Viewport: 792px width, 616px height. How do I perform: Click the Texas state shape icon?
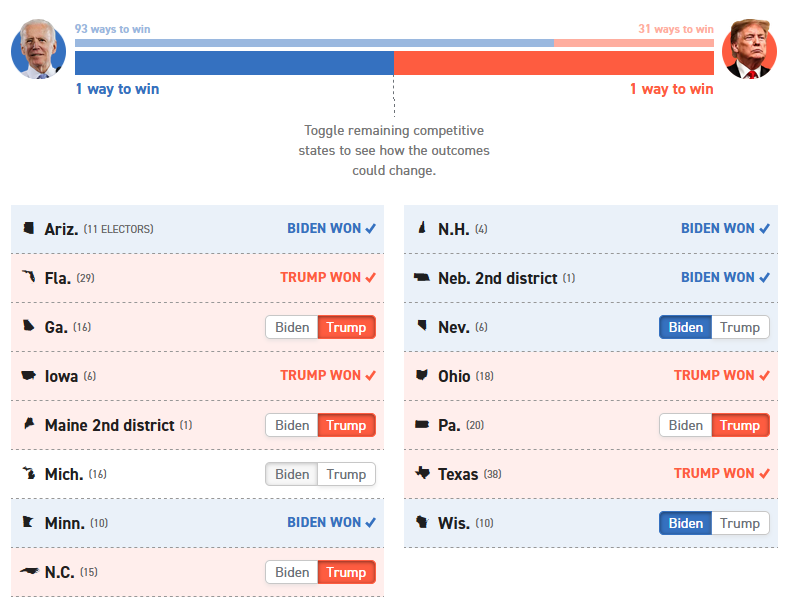click(422, 473)
